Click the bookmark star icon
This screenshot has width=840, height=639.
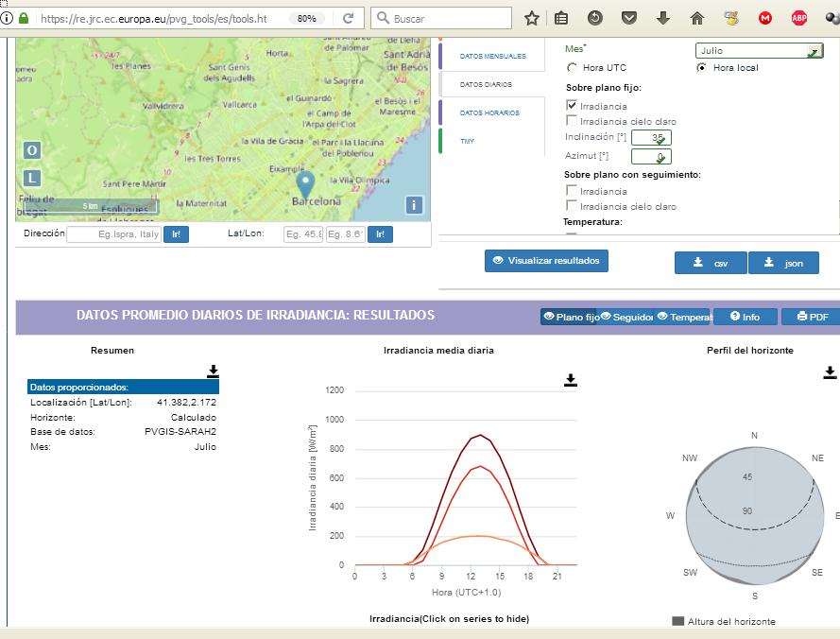point(531,18)
